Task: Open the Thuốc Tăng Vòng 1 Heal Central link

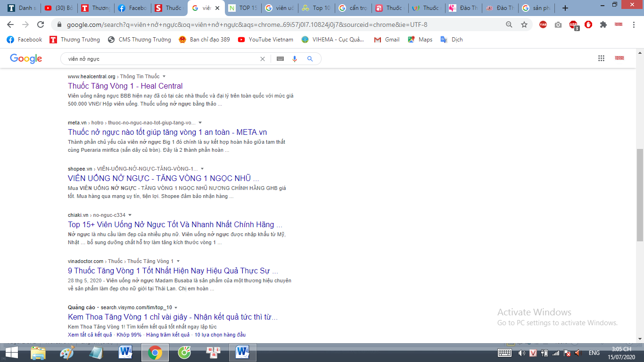Action: click(x=125, y=86)
